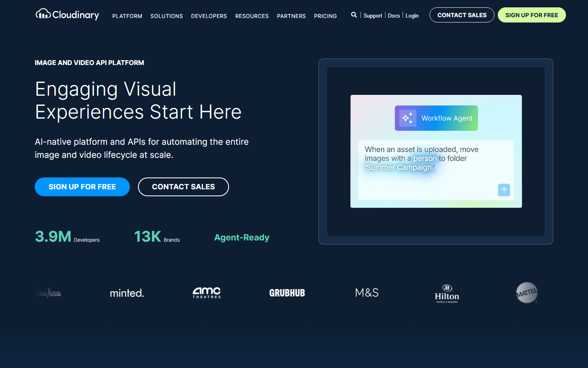Open the Support link

[x=373, y=16]
